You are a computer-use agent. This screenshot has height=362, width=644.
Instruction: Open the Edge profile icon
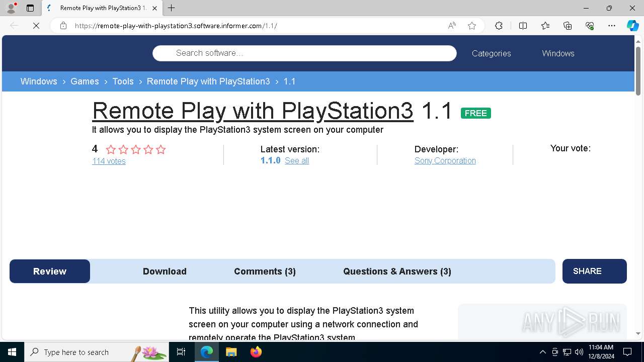coord(11,8)
